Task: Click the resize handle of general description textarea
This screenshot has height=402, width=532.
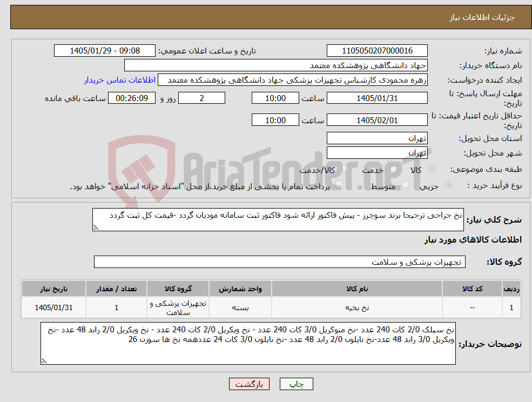Action: pyautogui.click(x=96, y=228)
